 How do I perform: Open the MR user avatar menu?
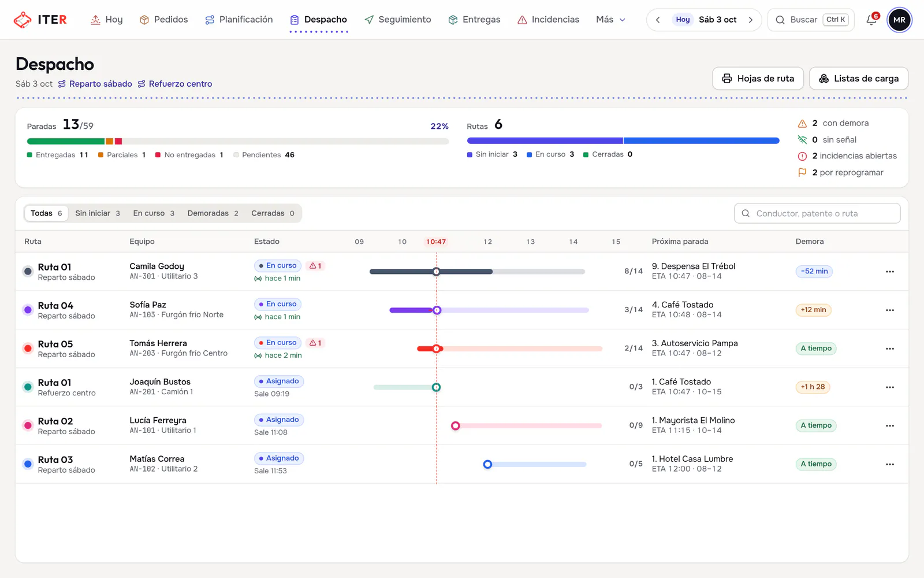point(899,20)
